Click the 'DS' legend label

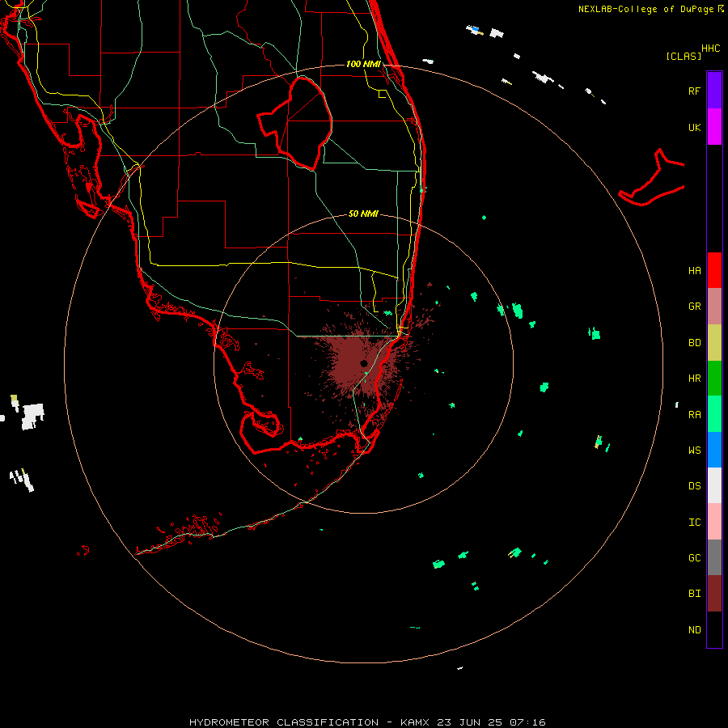coord(694,485)
